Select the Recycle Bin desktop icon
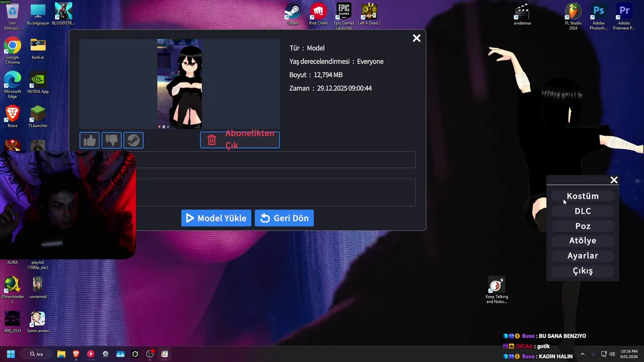Viewport: 644px width, 362px height. tap(13, 16)
